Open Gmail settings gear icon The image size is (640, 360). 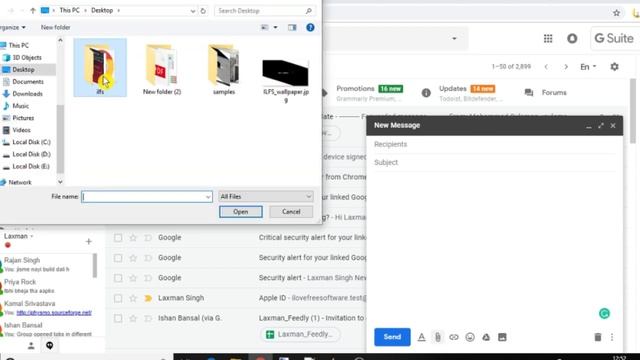tap(614, 67)
